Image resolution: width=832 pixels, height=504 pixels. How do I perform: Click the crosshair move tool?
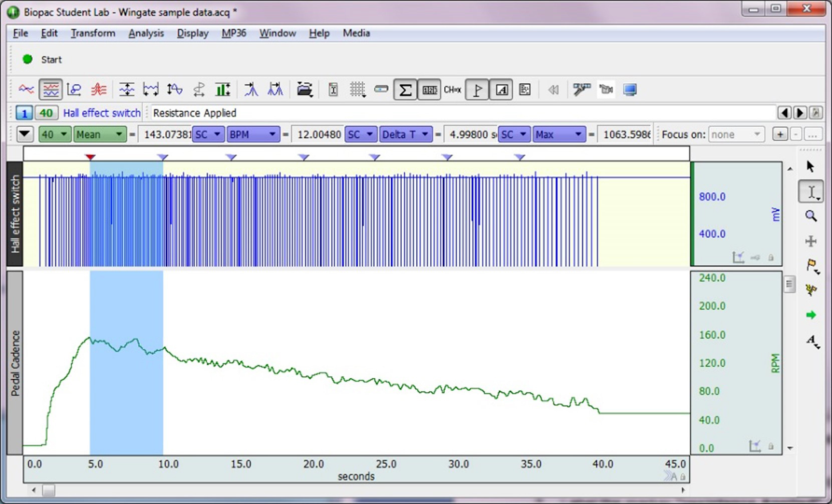click(810, 241)
